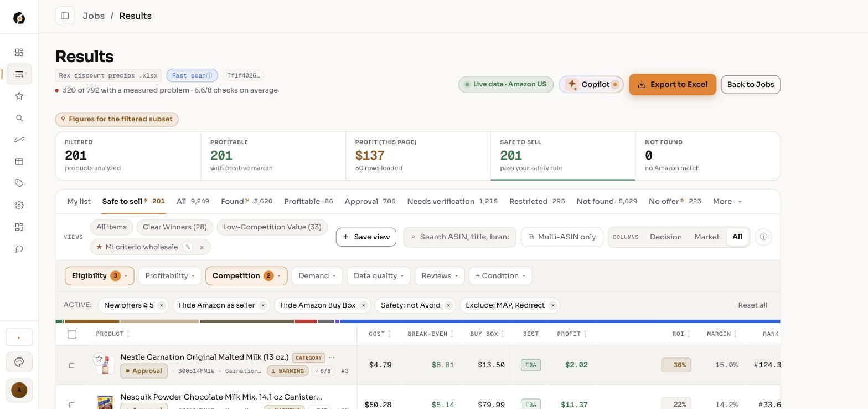Expand the Data quality filter dropdown
This screenshot has height=409, width=868.
pos(379,275)
